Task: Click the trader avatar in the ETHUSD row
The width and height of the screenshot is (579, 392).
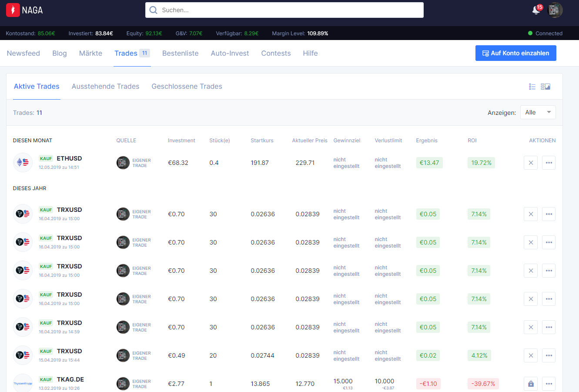Action: pyautogui.click(x=123, y=163)
